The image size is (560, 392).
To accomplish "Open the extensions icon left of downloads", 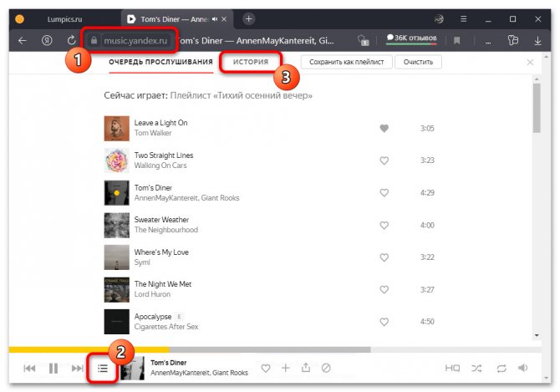I will [x=513, y=40].
